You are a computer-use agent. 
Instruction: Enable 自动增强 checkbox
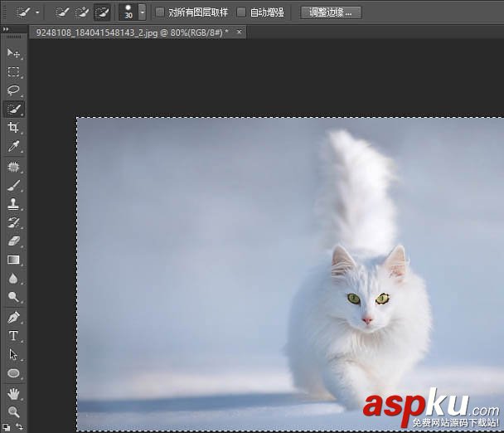pyautogui.click(x=241, y=12)
